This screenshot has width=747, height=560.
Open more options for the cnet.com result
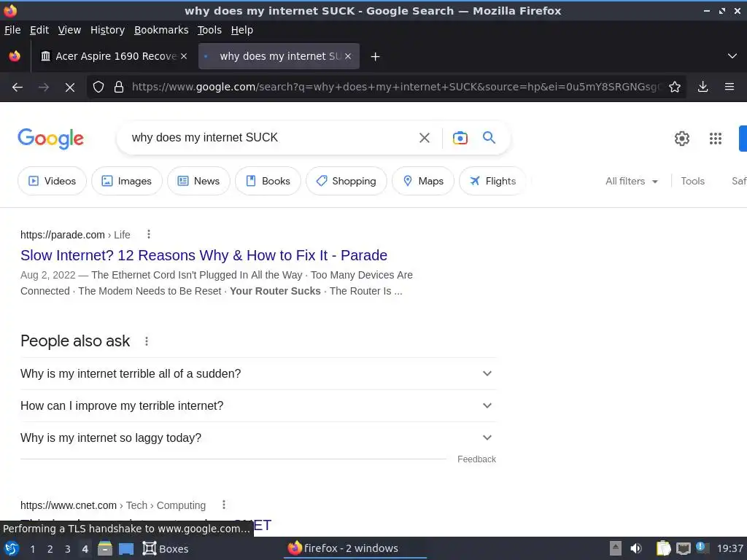224,505
